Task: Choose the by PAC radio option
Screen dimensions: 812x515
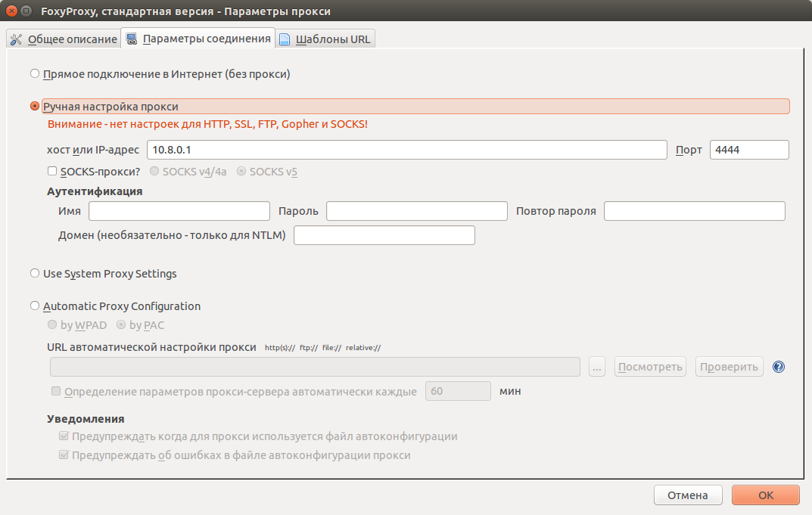Action: (121, 324)
